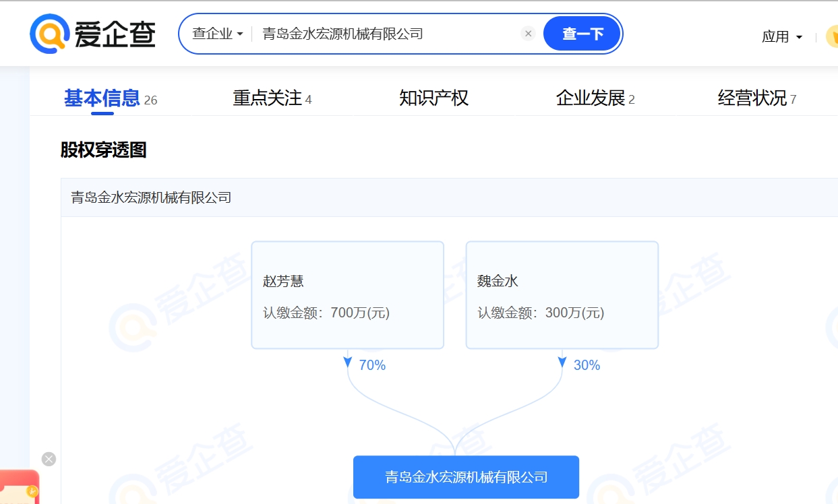Viewport: 838px width, 504px height.
Task: Select the shareholder card 赵芳慧
Action: (347, 295)
